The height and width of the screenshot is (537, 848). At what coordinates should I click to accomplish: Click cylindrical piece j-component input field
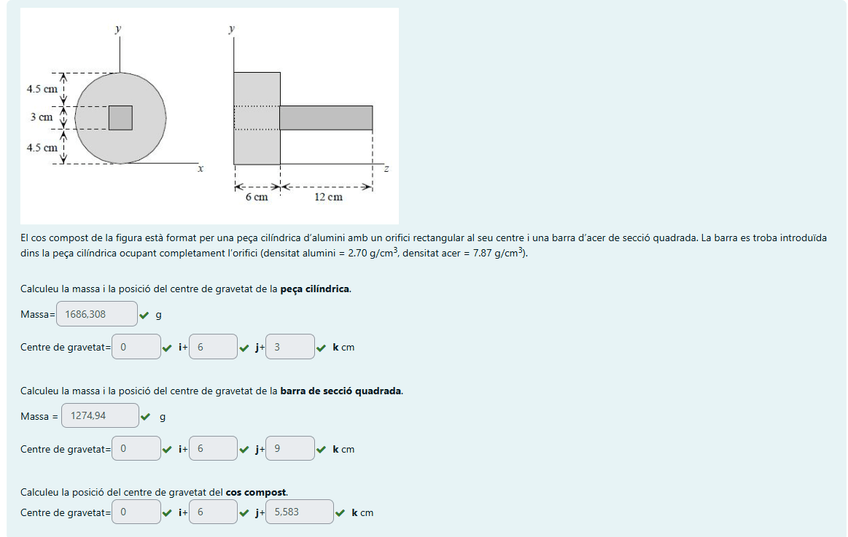[x=212, y=348]
